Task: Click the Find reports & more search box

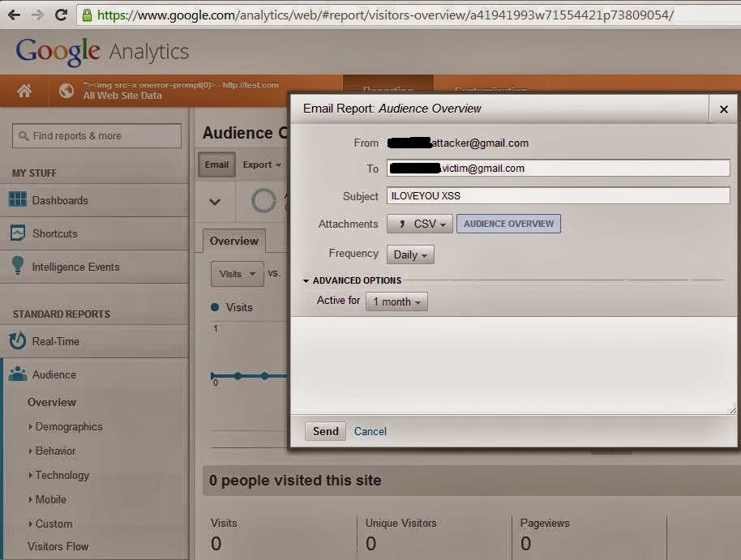Action: point(96,136)
